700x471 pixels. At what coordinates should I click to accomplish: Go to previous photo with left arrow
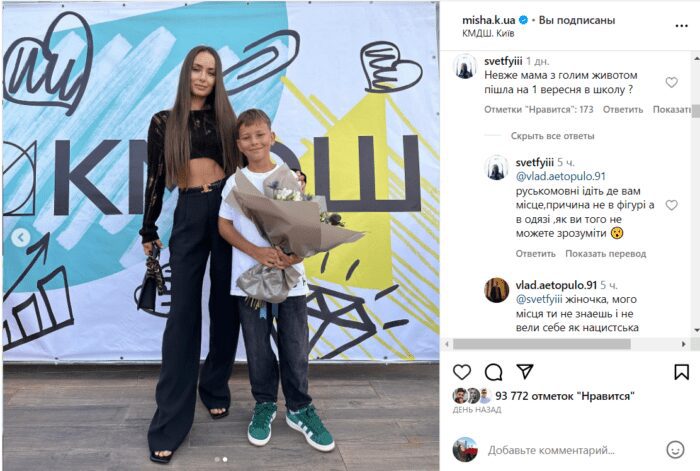21,238
